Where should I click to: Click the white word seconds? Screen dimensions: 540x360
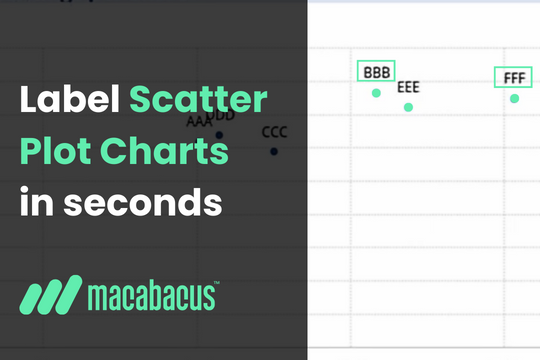(x=143, y=203)
